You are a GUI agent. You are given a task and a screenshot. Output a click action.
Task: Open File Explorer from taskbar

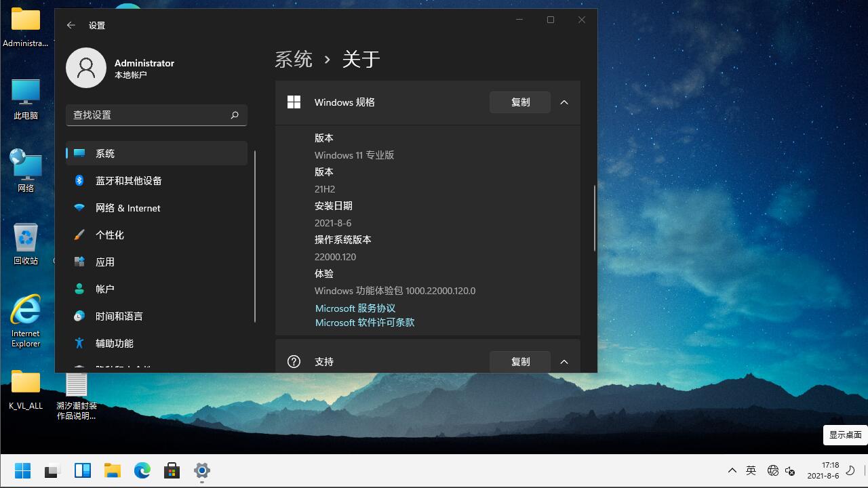tap(113, 470)
